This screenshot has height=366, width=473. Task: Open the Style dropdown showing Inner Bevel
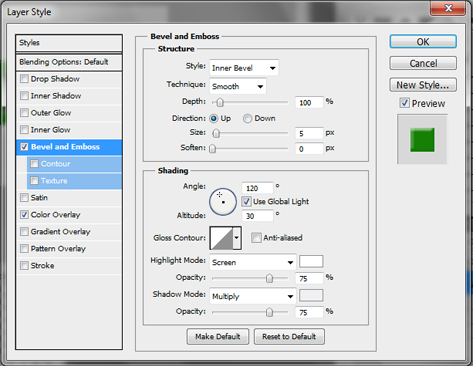pos(244,68)
